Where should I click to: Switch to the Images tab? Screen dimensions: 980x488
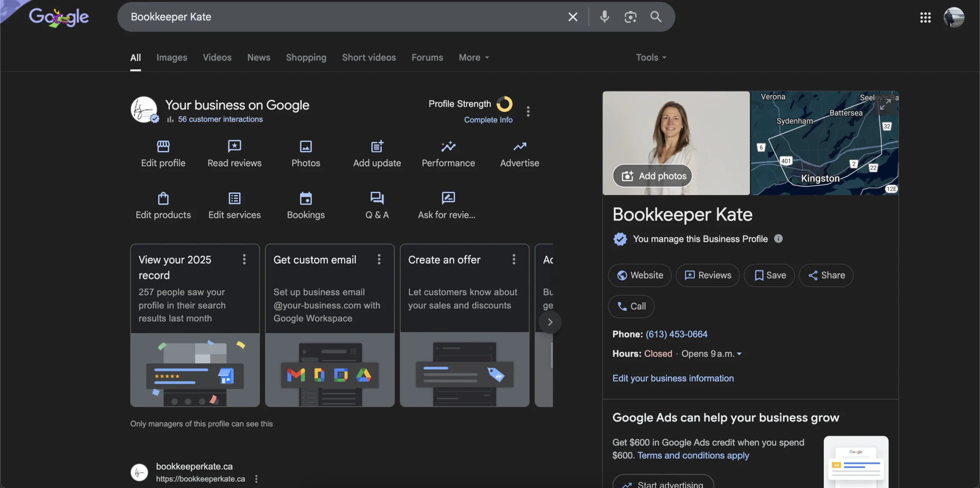tap(171, 57)
